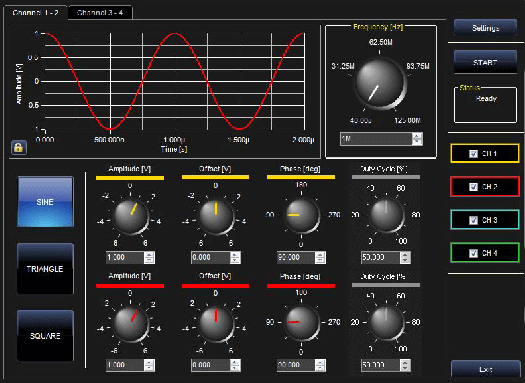Click the yellow Offset knob
This screenshot has height=383, width=525.
coord(216,216)
